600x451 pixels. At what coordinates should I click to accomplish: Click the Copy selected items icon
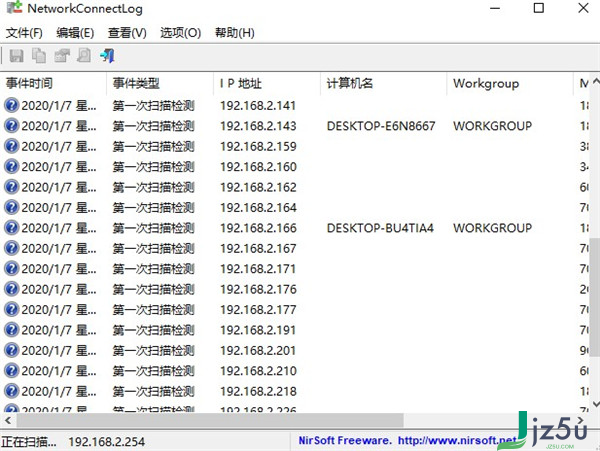tap(39, 56)
